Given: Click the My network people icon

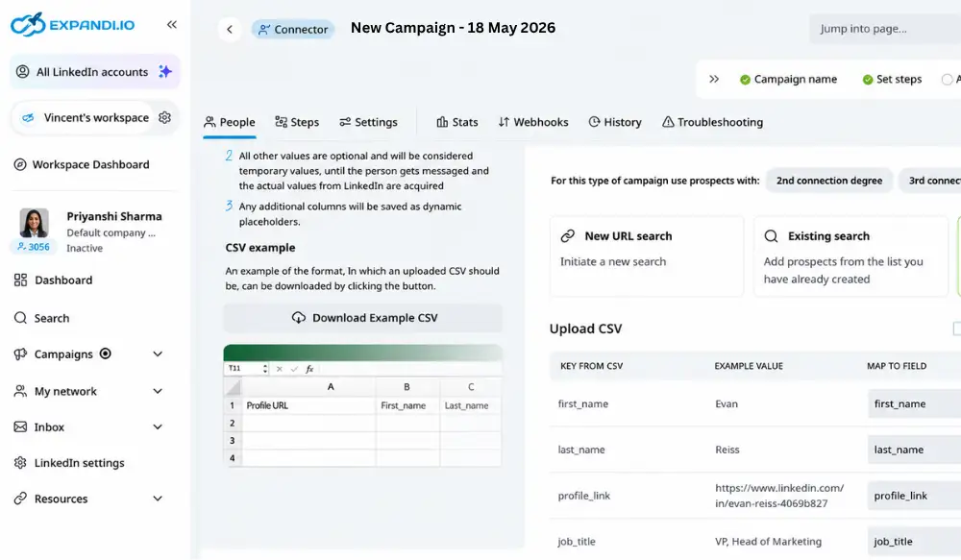Looking at the screenshot, I should click(x=20, y=391).
